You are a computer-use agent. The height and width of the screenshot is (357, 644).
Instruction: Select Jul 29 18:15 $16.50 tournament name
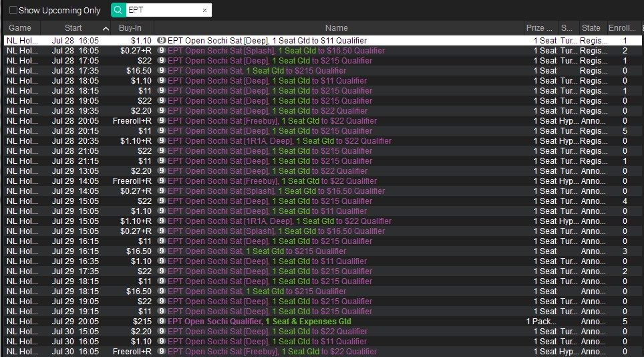(257, 291)
